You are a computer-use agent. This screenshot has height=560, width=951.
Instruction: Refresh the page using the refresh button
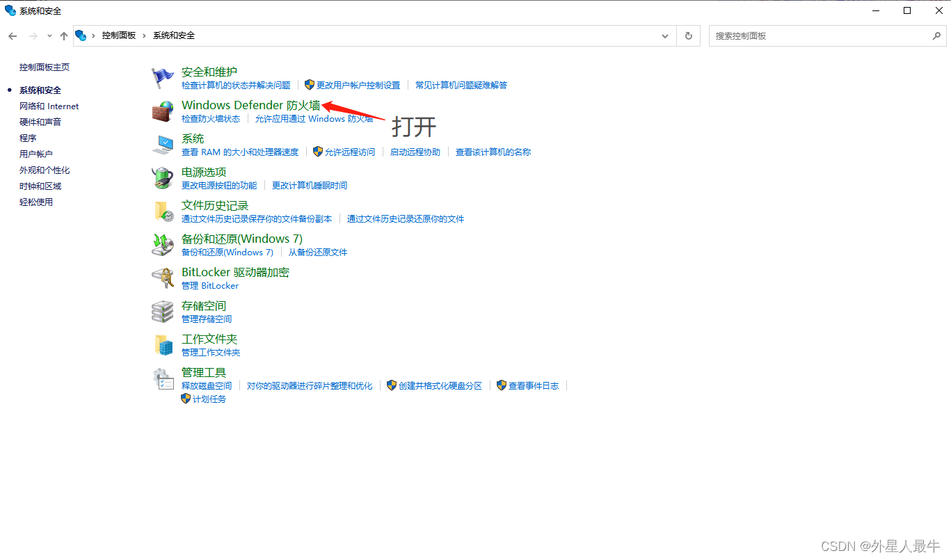tap(689, 35)
